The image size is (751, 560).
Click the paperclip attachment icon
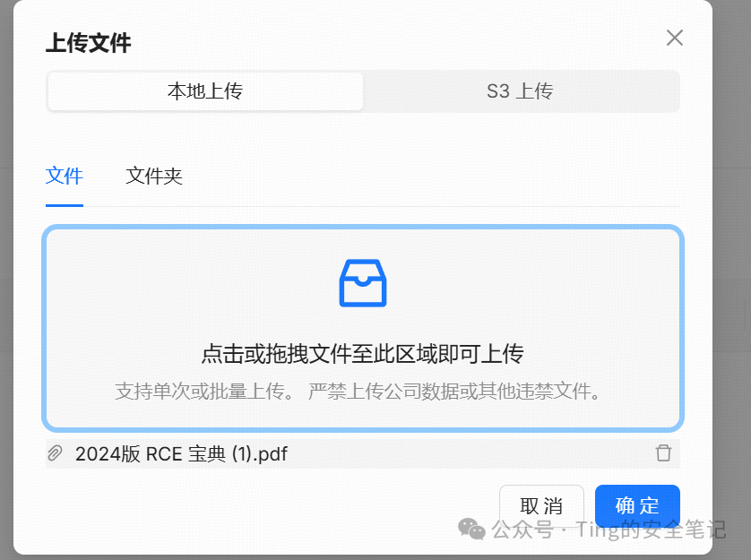coord(55,453)
